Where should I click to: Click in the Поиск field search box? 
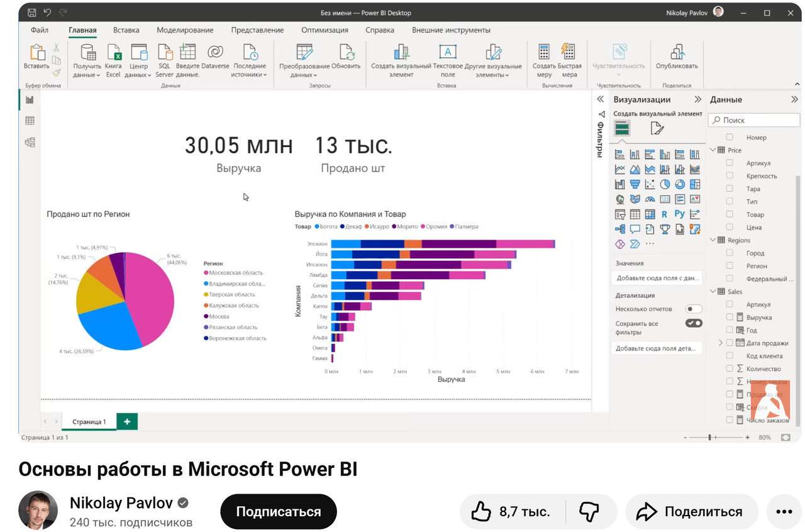(754, 120)
